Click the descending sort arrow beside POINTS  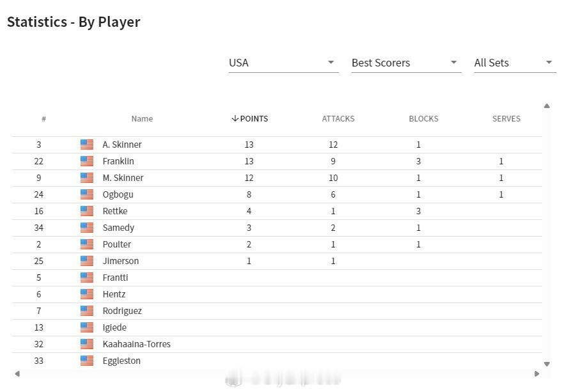(235, 118)
